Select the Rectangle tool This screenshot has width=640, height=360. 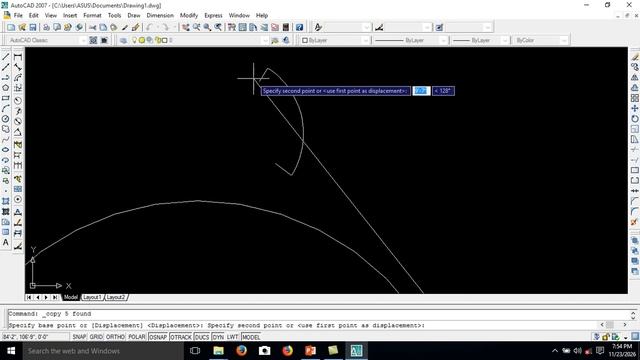tap(6, 98)
